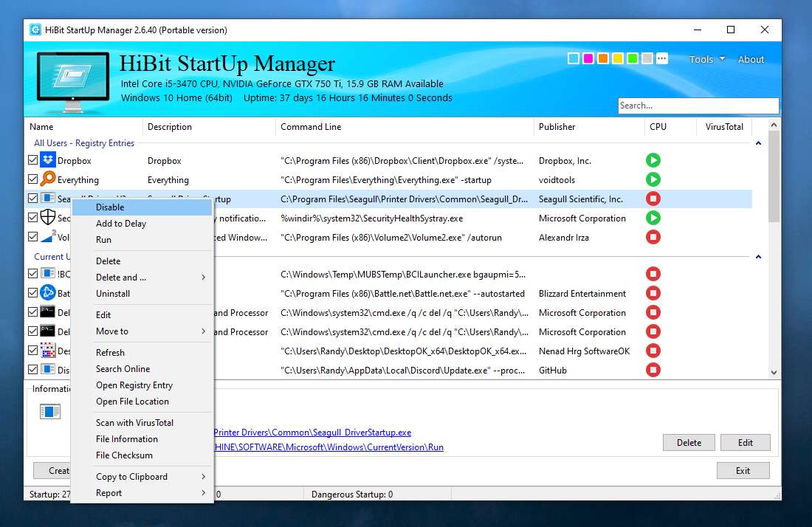Viewport: 812px width, 527px height.
Task: Toggle the BCILauncher startup checkbox
Action: tap(32, 273)
